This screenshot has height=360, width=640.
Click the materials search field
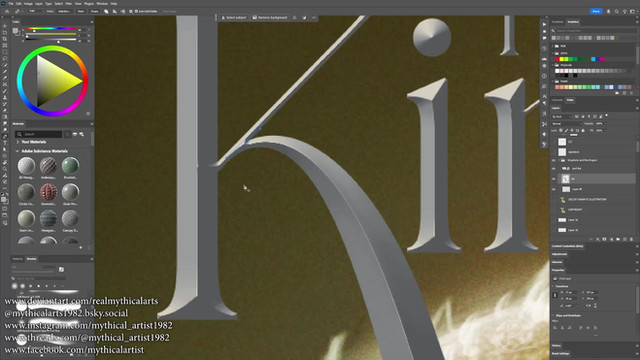tap(39, 134)
